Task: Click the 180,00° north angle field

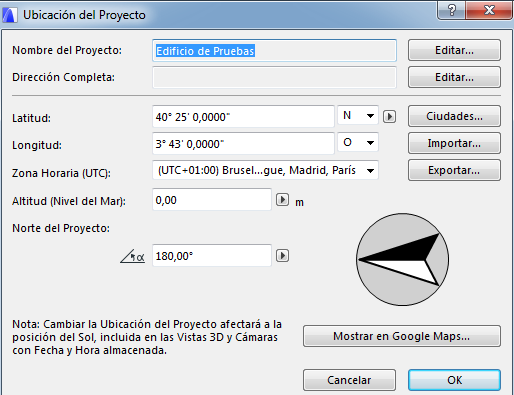Action: point(212,256)
